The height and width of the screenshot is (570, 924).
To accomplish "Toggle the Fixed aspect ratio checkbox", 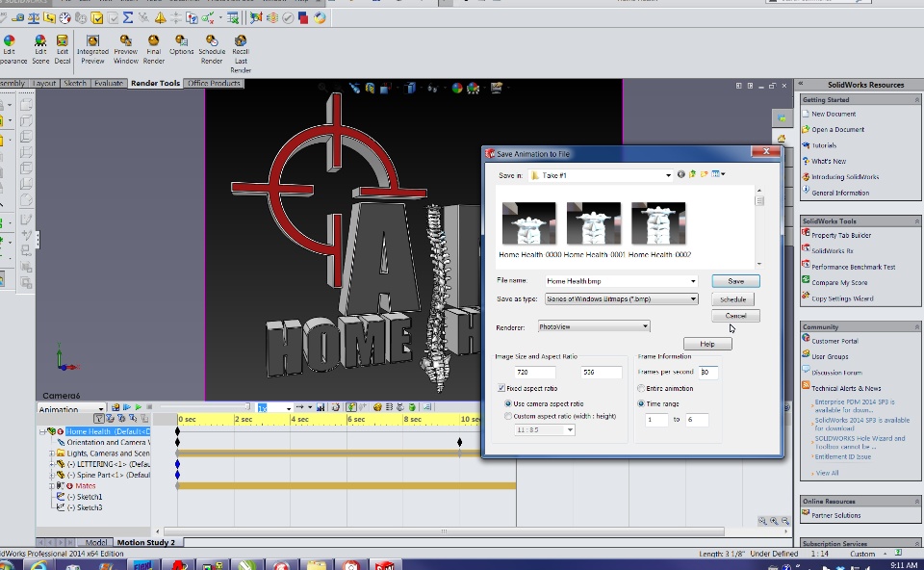I will pos(500,388).
